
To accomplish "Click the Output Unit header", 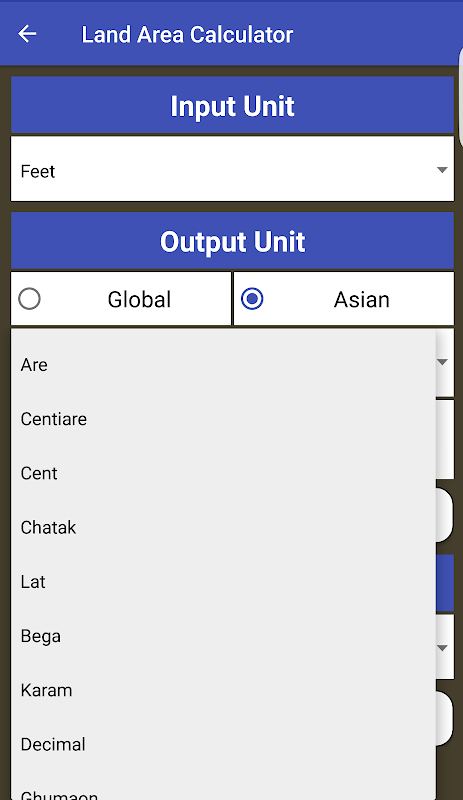I will point(232,241).
